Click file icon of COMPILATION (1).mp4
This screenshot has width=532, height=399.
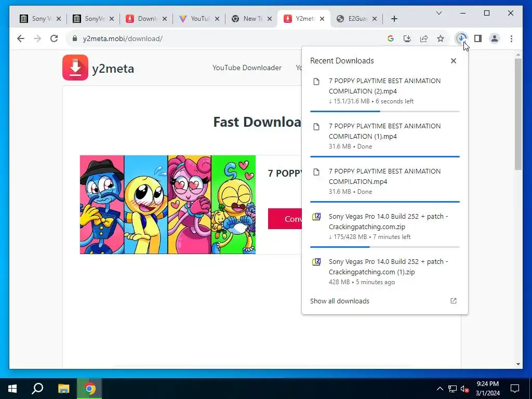pos(316,127)
